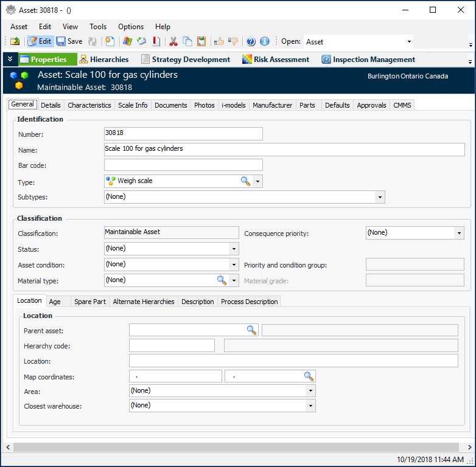Click into the Bar code field

(x=183, y=165)
